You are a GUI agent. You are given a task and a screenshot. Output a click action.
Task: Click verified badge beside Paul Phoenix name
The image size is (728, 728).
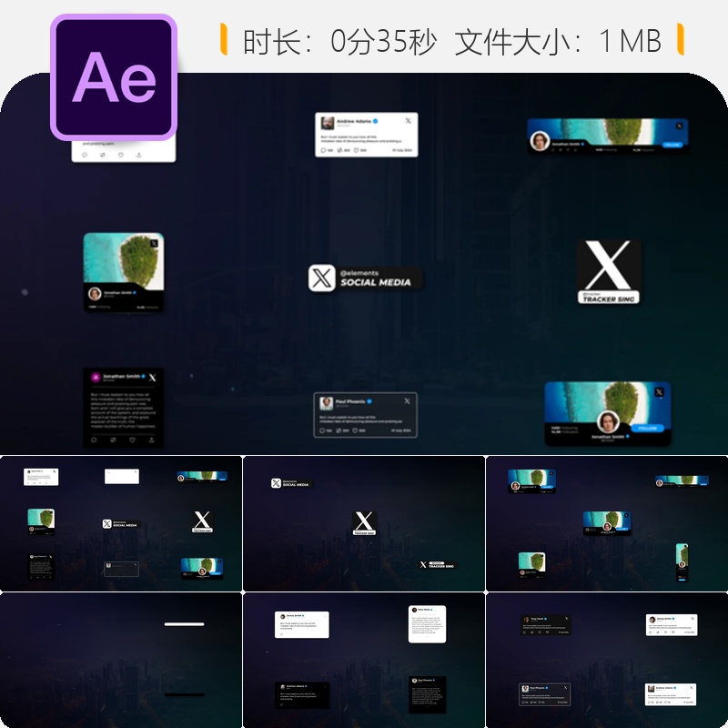pyautogui.click(x=369, y=401)
